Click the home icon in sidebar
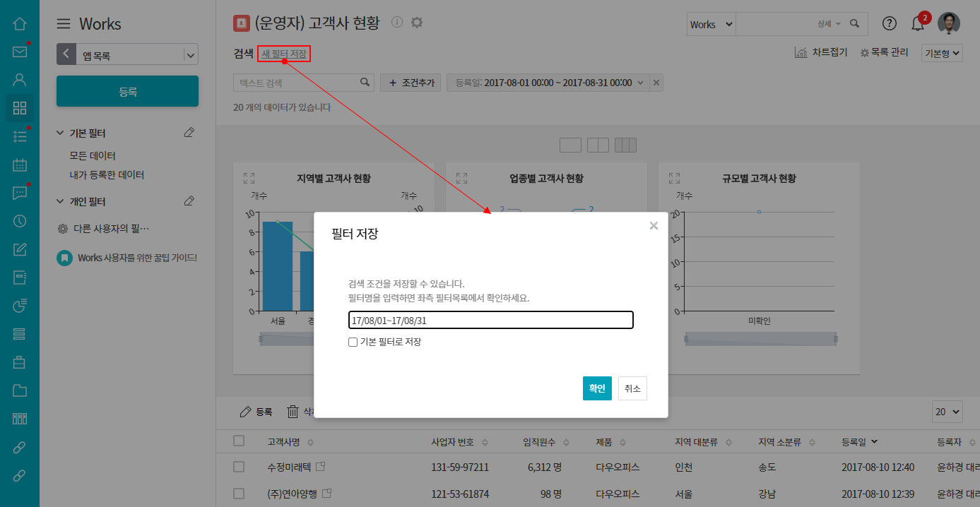Screen dimensions: 980x507 [x=20, y=23]
